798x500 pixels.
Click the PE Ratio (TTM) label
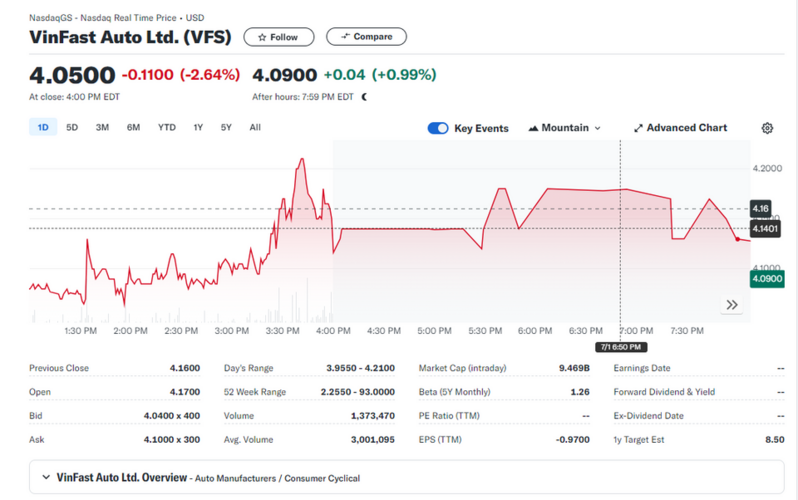(449, 416)
